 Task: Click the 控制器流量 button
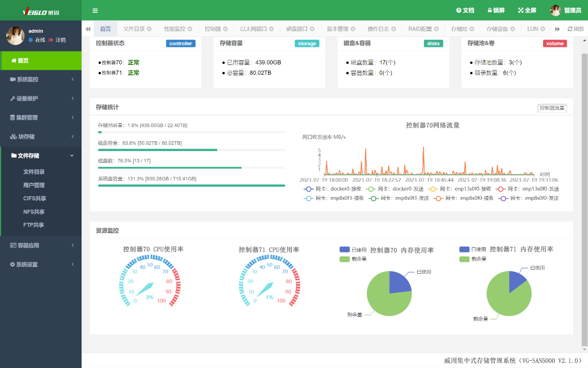coord(552,108)
